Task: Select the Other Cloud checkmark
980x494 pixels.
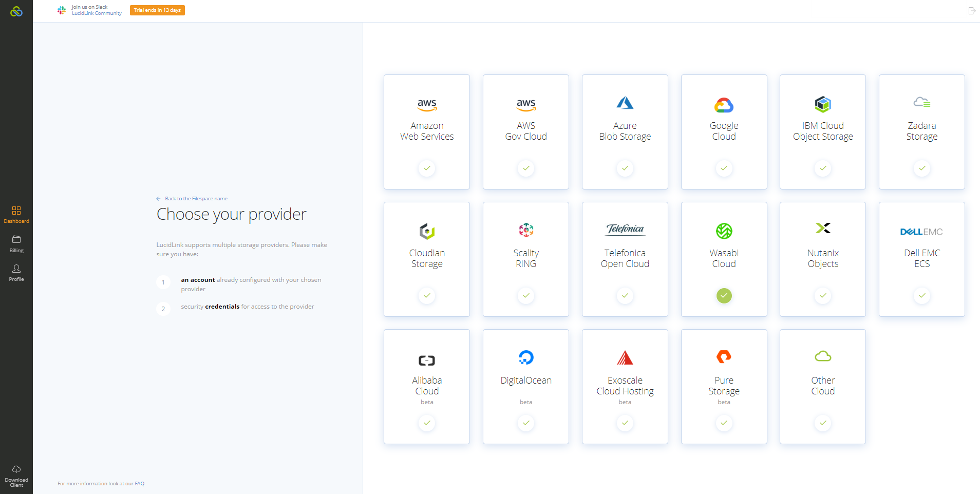Action: click(823, 423)
